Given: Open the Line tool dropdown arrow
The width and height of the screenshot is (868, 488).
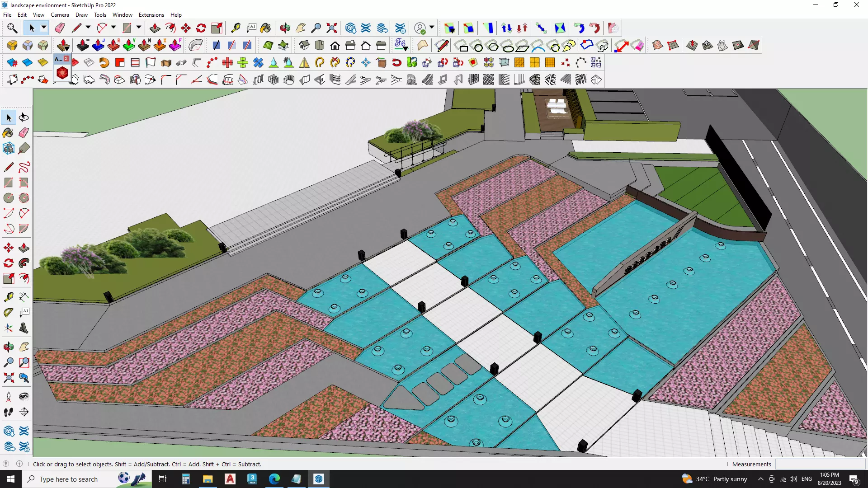Looking at the screenshot, I should tap(88, 28).
